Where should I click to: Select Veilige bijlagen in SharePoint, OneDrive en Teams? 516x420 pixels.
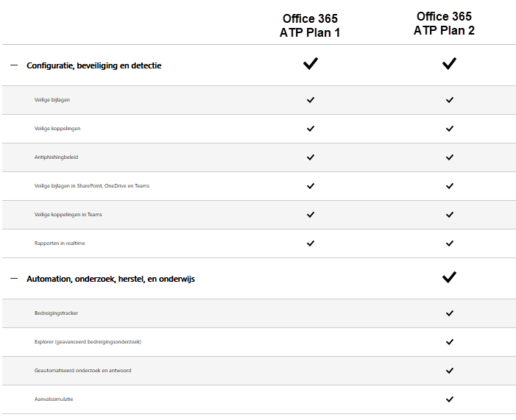pos(92,186)
